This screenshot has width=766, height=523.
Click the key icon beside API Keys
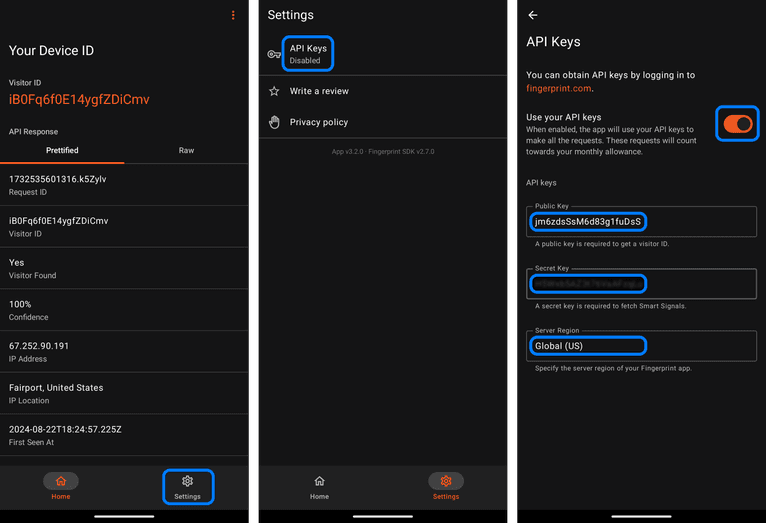point(274,54)
